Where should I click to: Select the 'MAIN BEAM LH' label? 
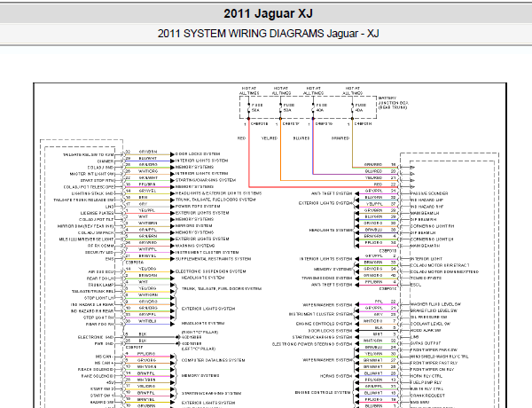pos(425,213)
